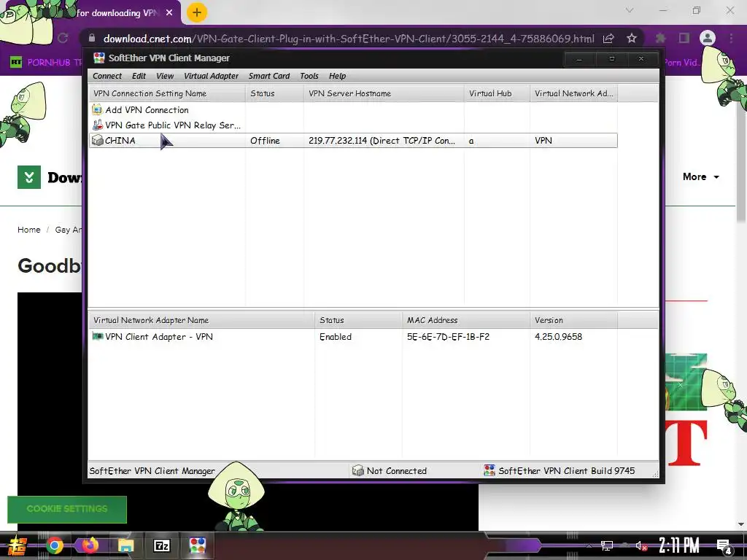The image size is (747, 560).
Task: Open the View menu
Action: 165,76
